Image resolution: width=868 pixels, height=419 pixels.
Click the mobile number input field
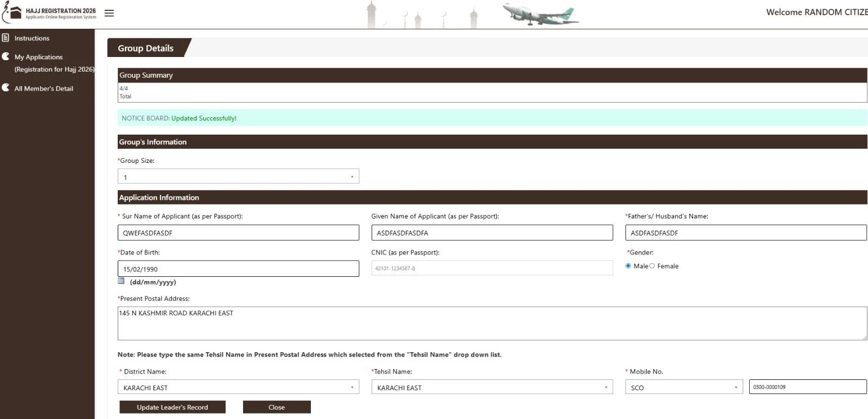[x=808, y=387]
